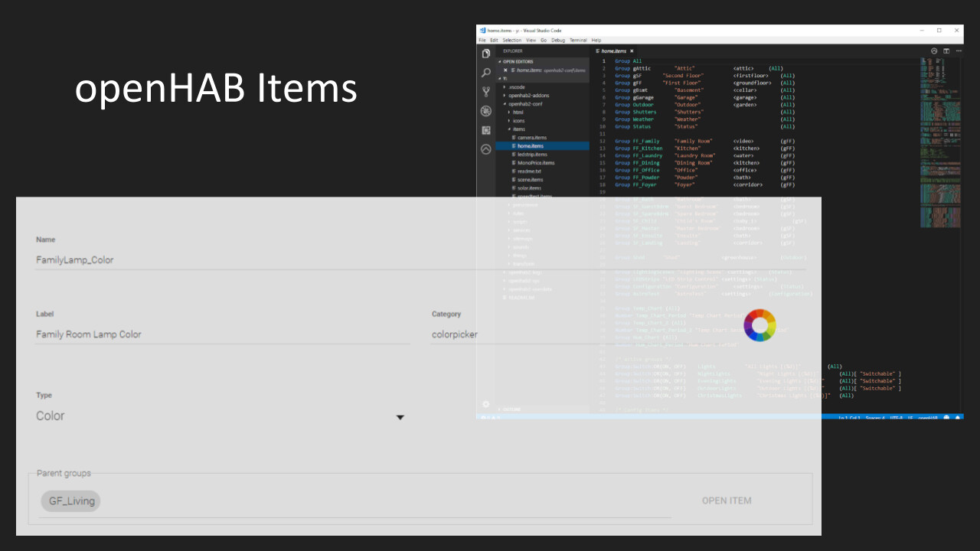980x551 pixels.
Task: Click line 2 Group gAttic in editor
Action: (x=698, y=68)
